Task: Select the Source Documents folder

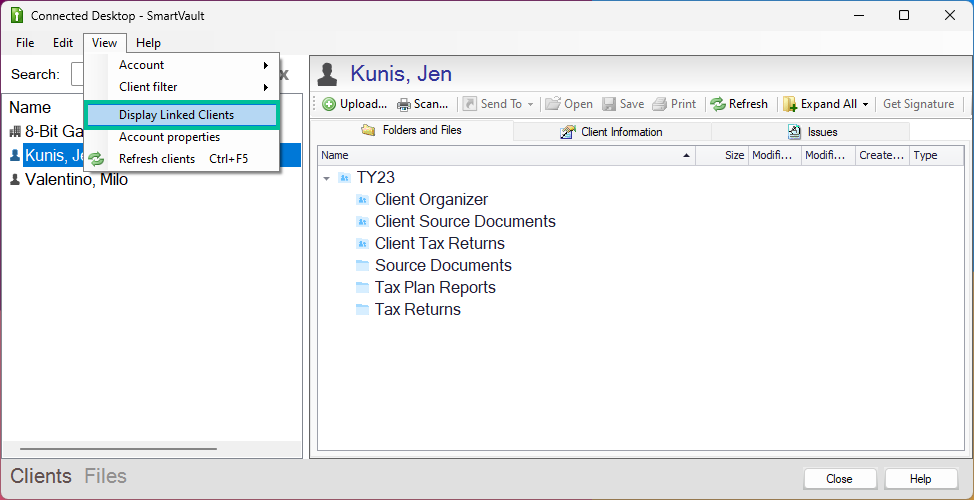Action: tap(444, 265)
